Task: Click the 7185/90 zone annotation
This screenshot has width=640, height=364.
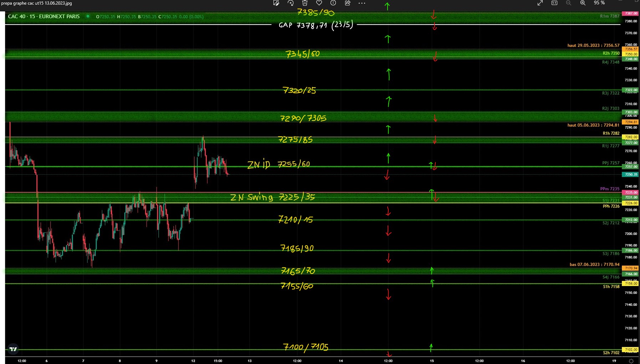Action: tap(297, 248)
